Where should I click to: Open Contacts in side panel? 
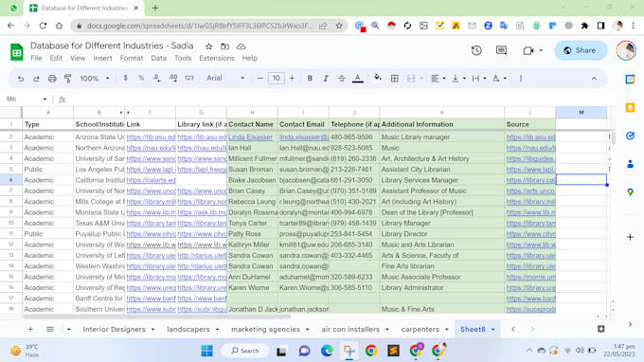point(630,164)
